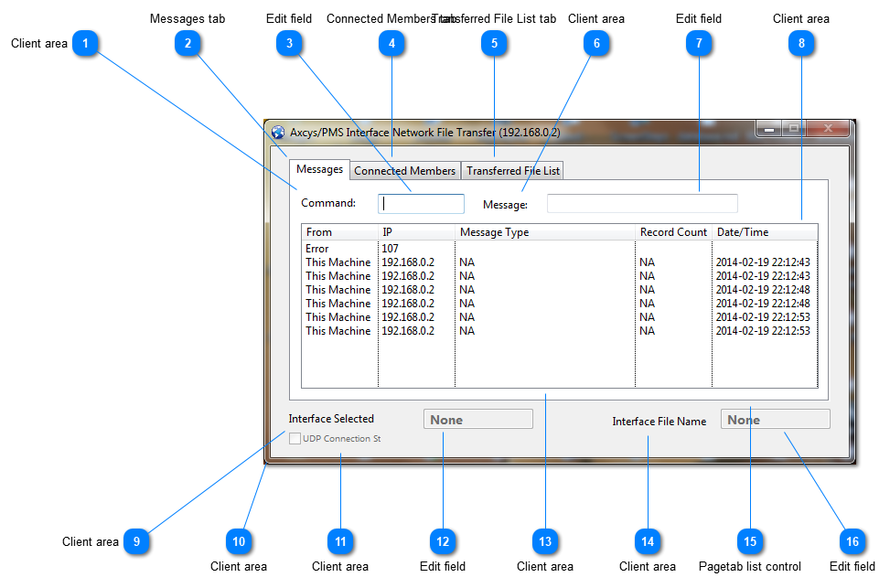Image resolution: width=890 pixels, height=588 pixels.
Task: Close the Network File Transfer window
Action: coord(828,130)
